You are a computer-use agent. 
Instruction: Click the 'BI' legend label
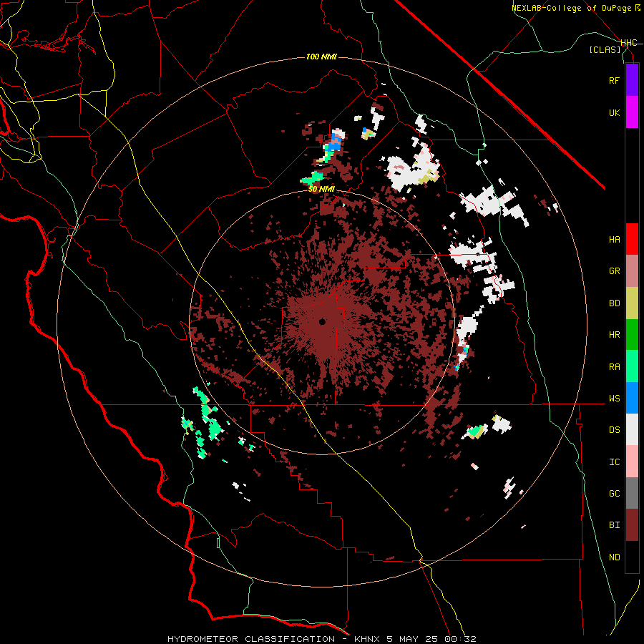pos(614,525)
